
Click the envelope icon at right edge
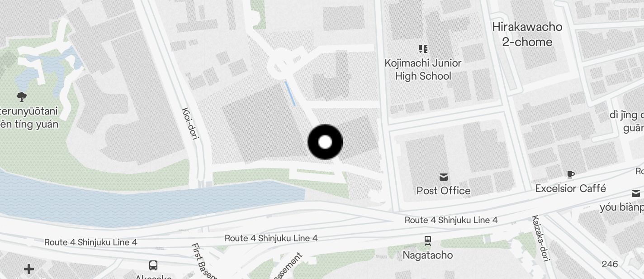[636, 193]
